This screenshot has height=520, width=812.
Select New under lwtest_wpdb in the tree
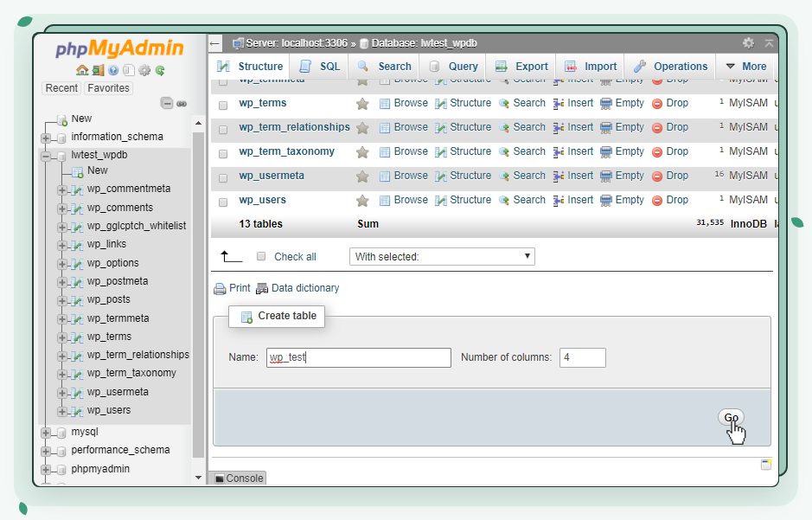(x=98, y=170)
